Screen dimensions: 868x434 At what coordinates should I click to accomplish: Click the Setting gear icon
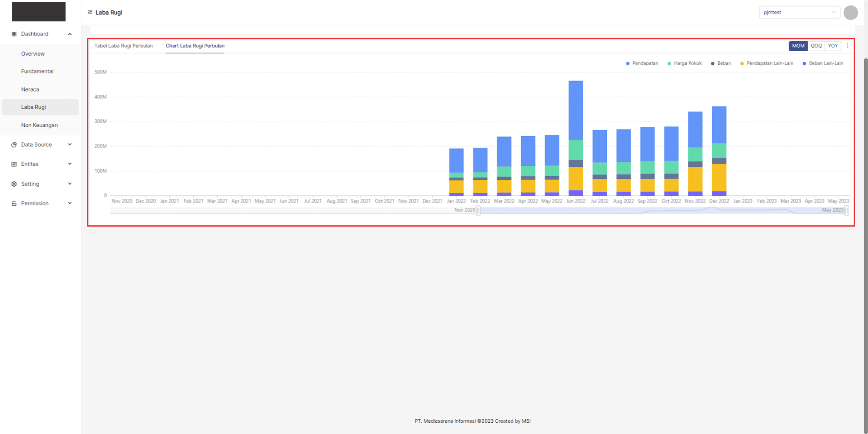[14, 184]
